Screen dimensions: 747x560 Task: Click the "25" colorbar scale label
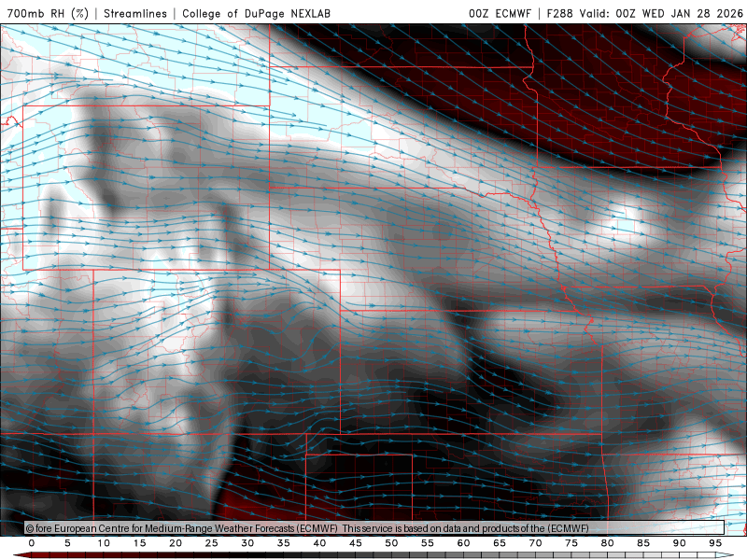tap(212, 543)
